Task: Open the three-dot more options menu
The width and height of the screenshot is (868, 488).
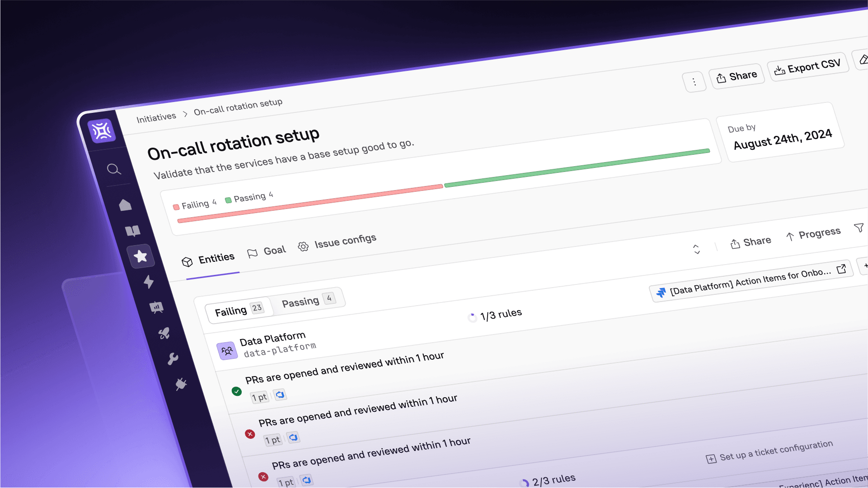Action: coord(694,82)
